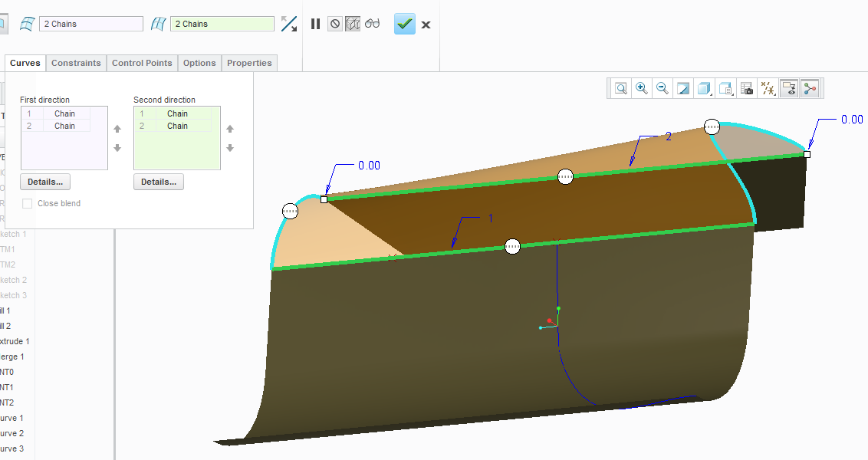Open Details for Second direction

158,182
